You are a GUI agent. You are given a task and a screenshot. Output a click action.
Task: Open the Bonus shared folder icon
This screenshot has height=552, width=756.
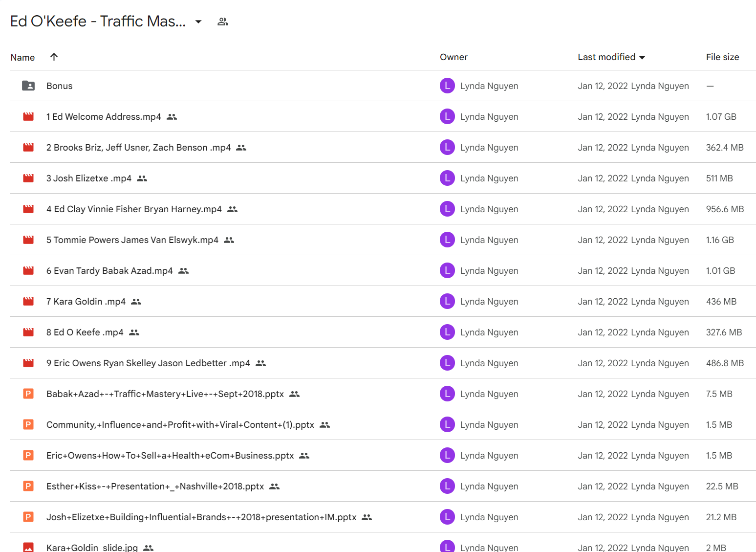28,86
